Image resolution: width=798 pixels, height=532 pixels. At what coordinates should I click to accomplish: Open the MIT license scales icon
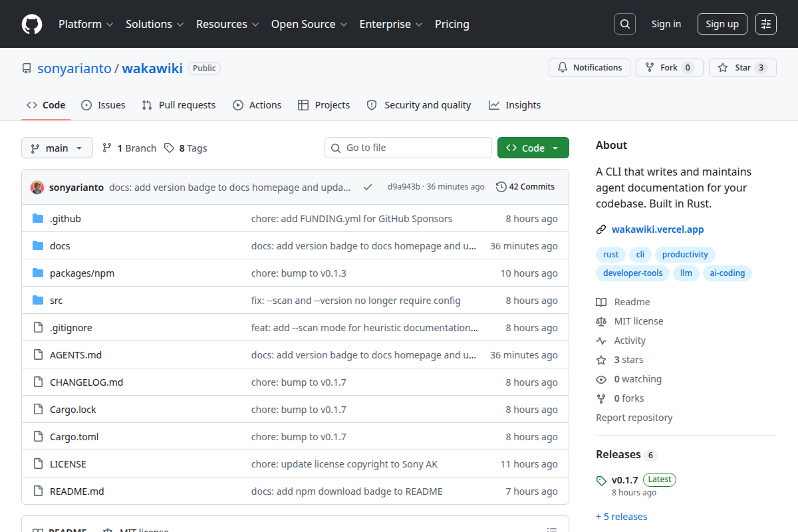pos(601,321)
